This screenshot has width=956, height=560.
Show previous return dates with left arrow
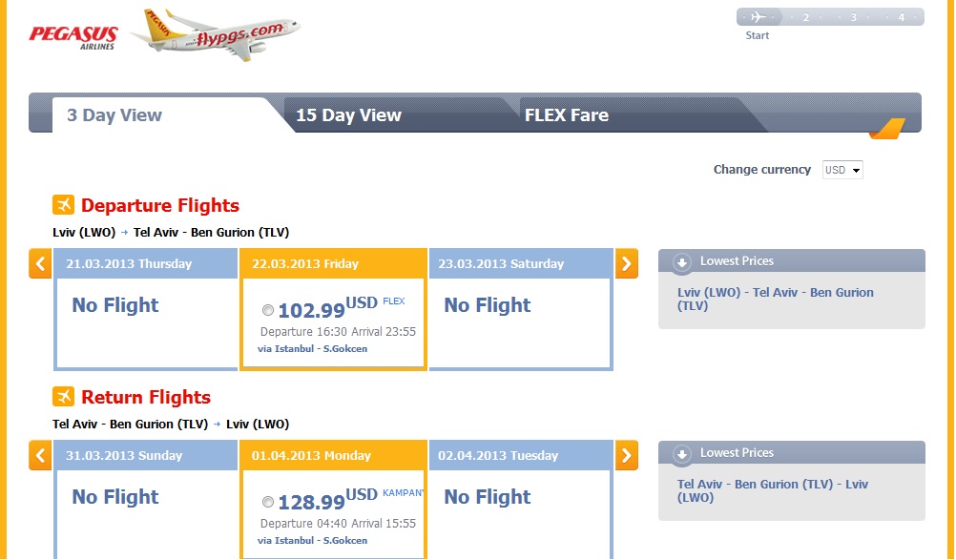(x=40, y=456)
